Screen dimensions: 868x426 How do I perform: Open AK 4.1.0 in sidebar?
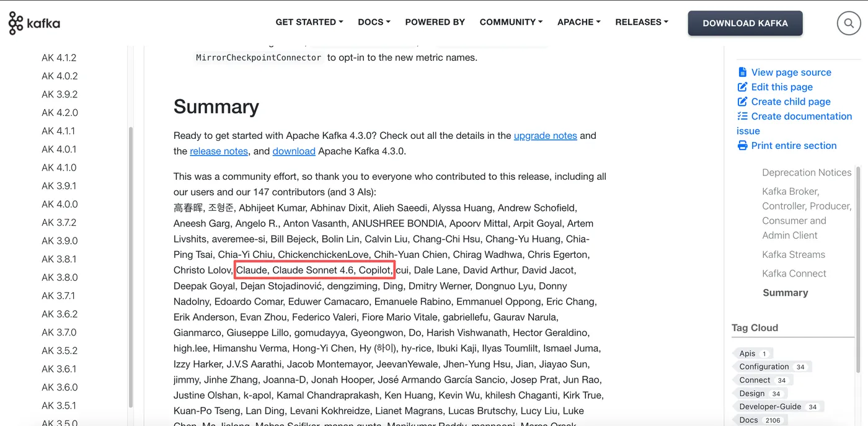coord(59,167)
